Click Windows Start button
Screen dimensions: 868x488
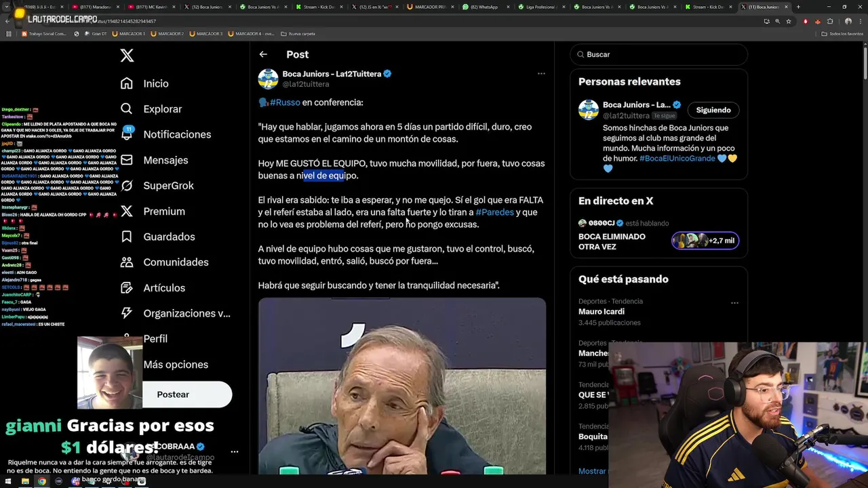[x=8, y=481]
